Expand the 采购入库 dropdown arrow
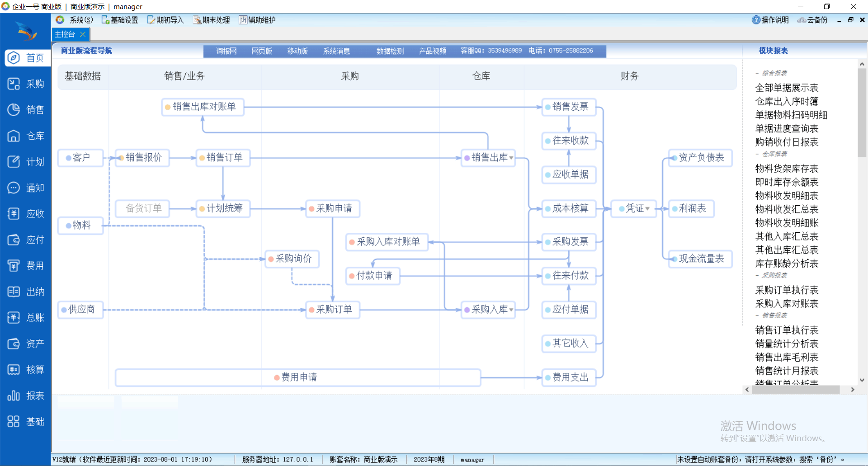 tap(511, 310)
